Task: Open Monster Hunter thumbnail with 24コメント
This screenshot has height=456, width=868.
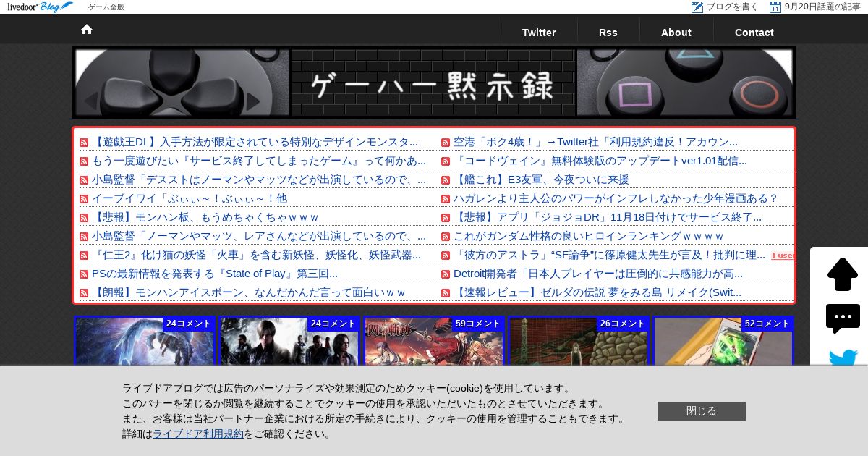Action: pyautogui.click(x=145, y=341)
